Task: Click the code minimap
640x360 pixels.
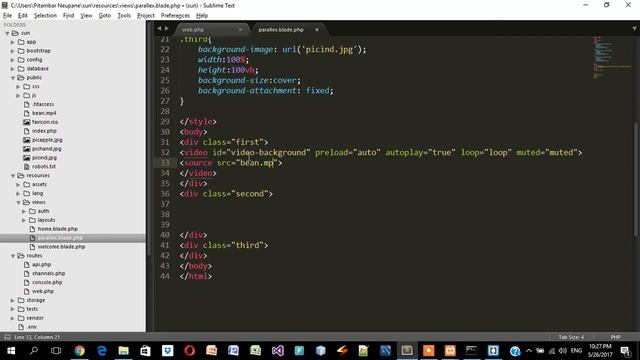Action: [612, 57]
